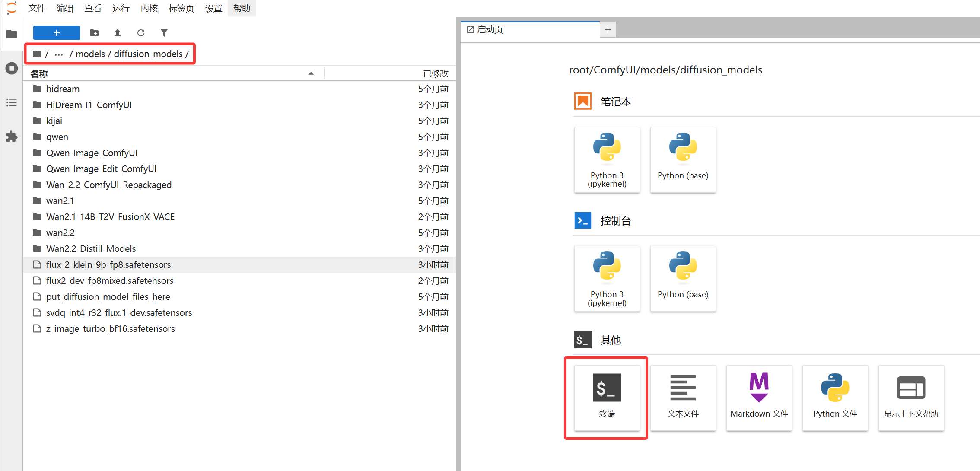
Task: Click the upload files icon
Action: (x=118, y=33)
